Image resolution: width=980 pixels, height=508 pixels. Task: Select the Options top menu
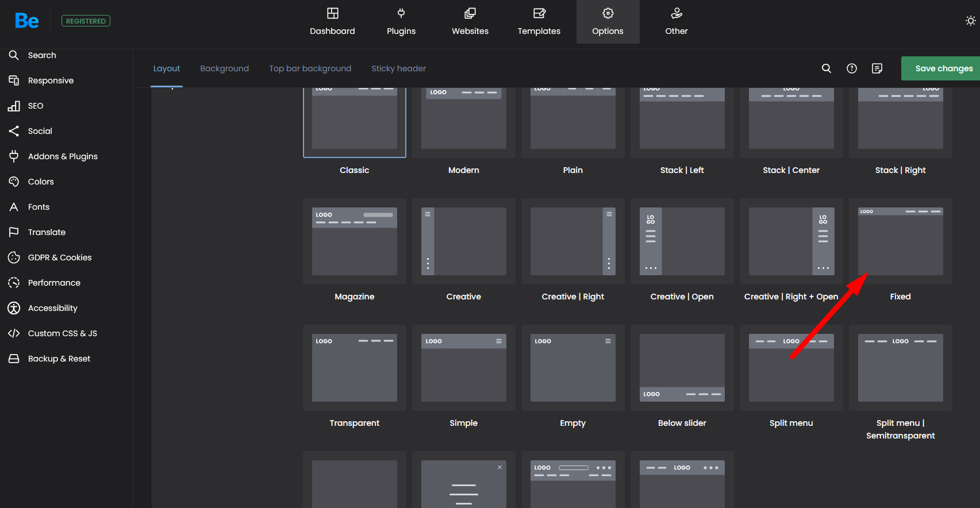608,22
